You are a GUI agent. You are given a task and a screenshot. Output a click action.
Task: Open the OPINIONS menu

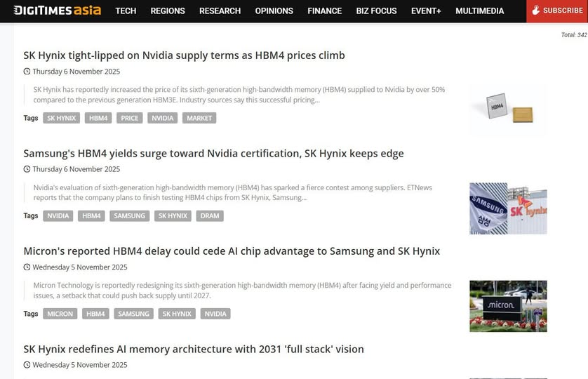[x=274, y=11]
